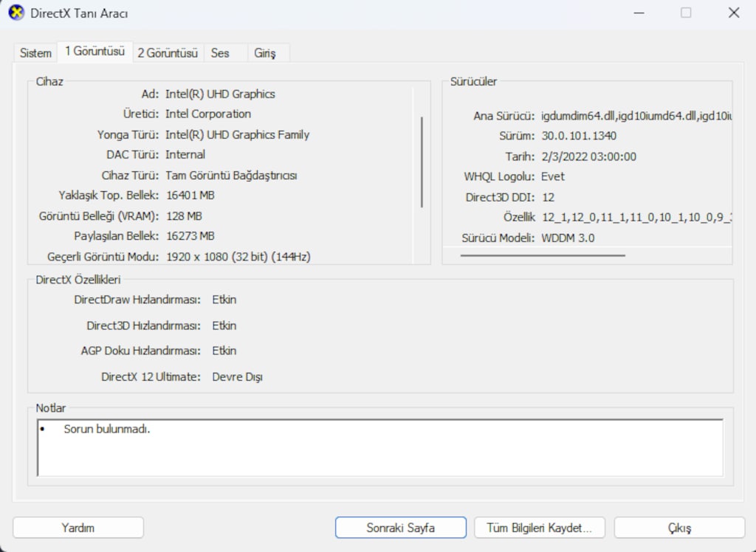This screenshot has height=552, width=756.
Task: Click the Cihaz panel vertical scrollbar
Action: 422,162
